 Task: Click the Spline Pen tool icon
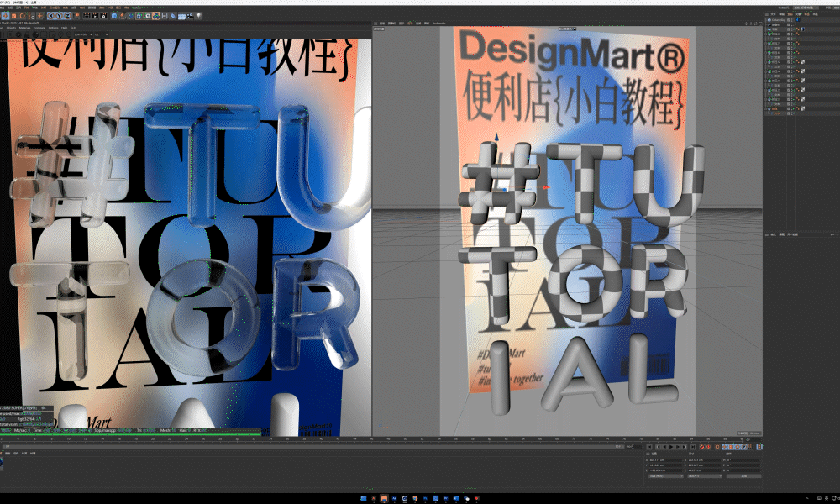pos(123,16)
